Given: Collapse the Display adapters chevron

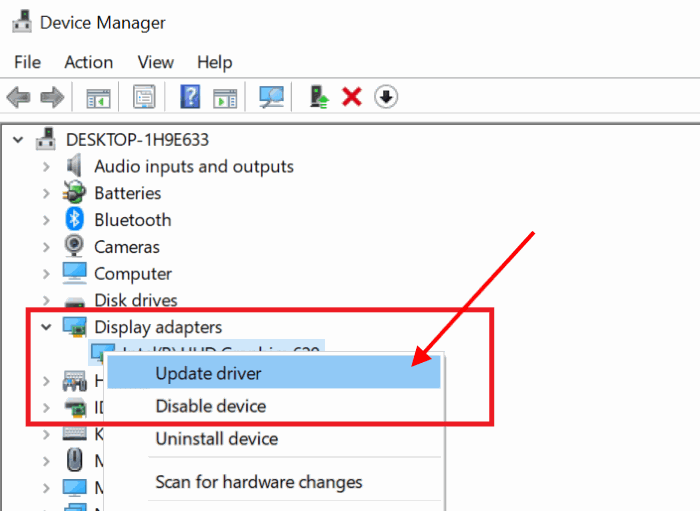Looking at the screenshot, I should pyautogui.click(x=46, y=327).
